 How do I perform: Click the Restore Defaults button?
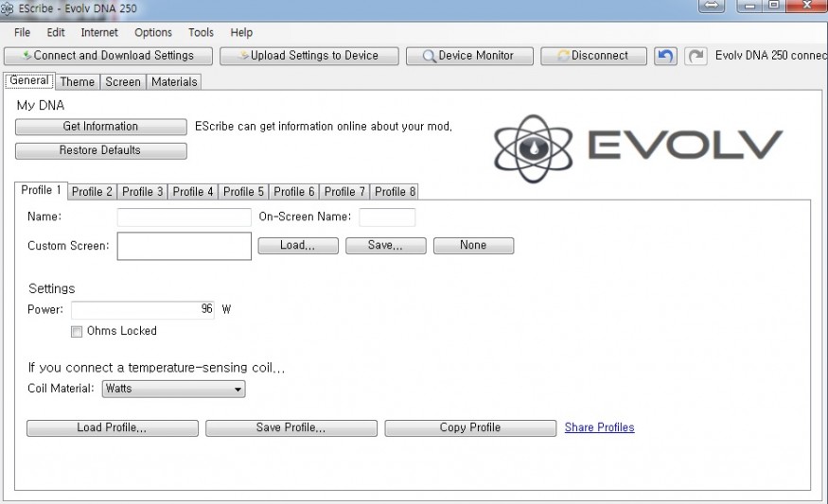101,151
